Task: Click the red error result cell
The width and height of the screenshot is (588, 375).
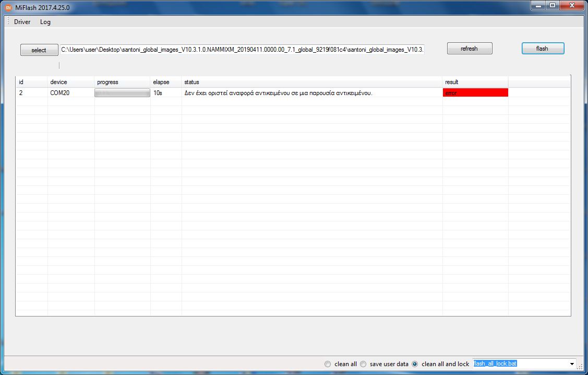Action: (475, 93)
